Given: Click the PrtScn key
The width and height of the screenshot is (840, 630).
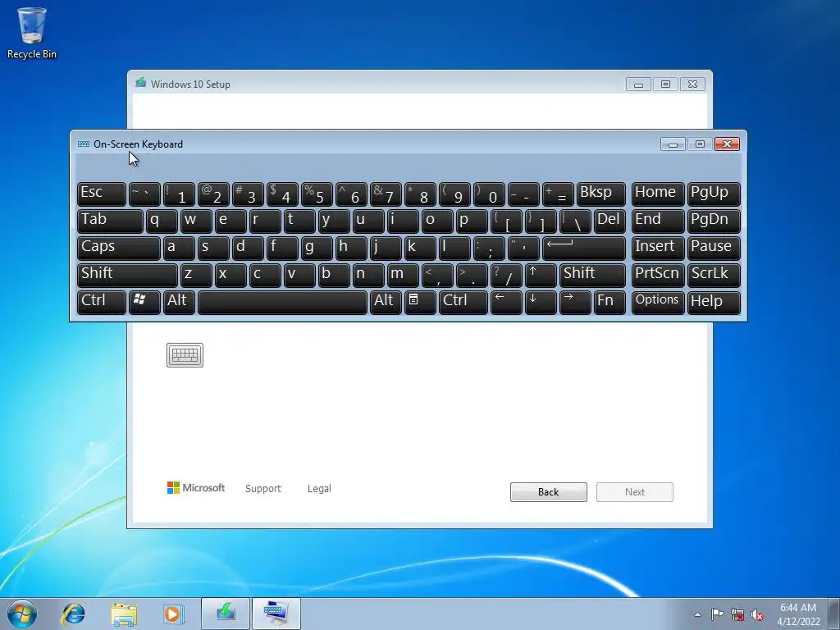Looking at the screenshot, I should [658, 276].
